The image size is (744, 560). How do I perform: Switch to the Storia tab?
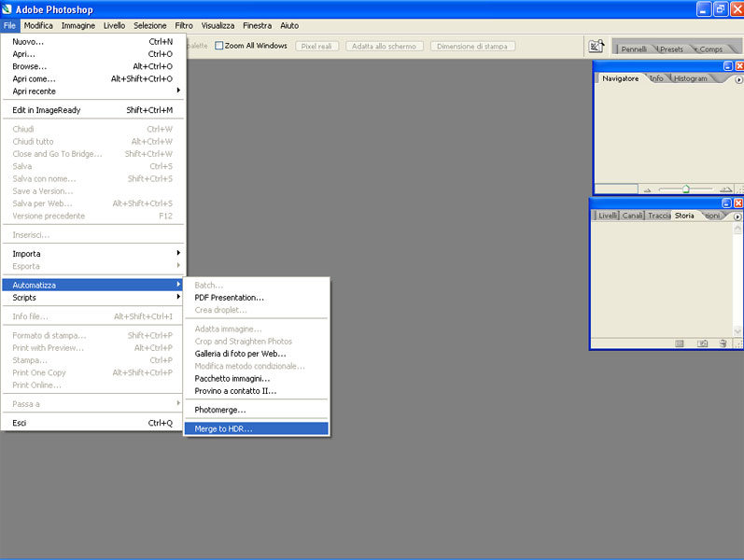click(684, 216)
